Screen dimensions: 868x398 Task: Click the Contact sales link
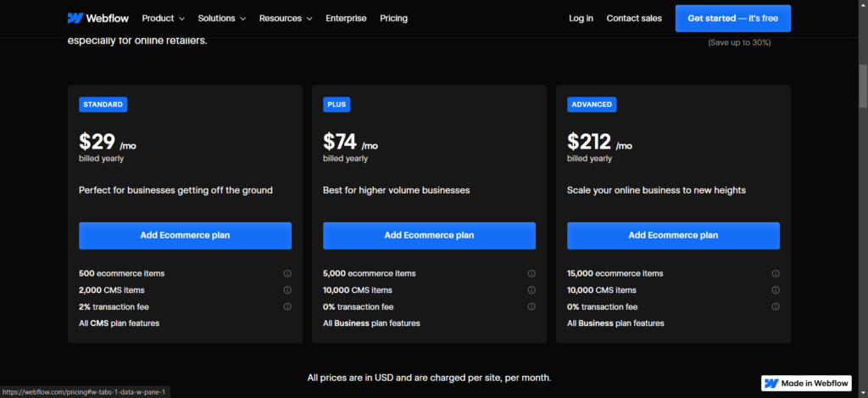pos(634,19)
